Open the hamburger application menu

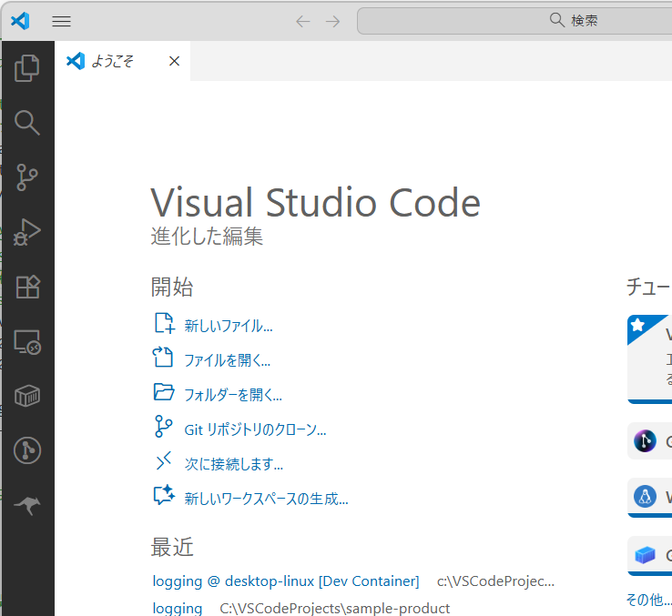(61, 21)
